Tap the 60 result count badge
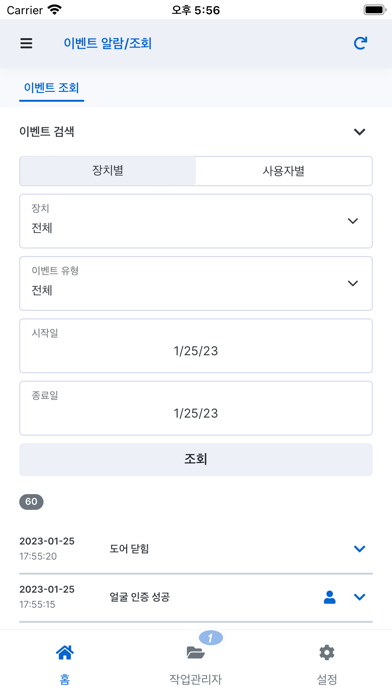The image size is (392, 696). click(31, 502)
